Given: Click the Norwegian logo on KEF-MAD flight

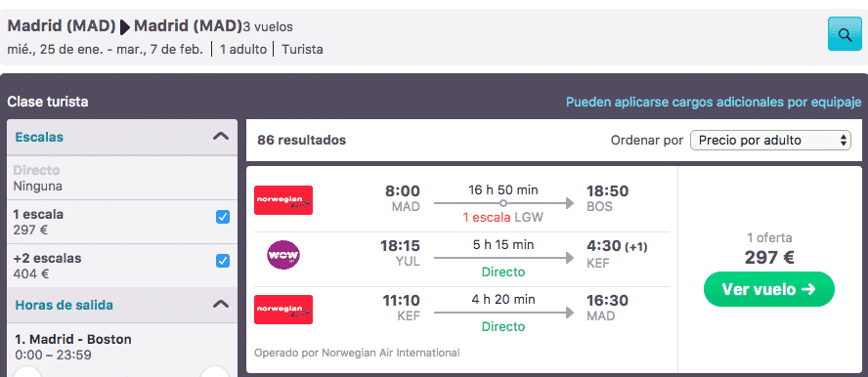Looking at the screenshot, I should click(x=283, y=310).
